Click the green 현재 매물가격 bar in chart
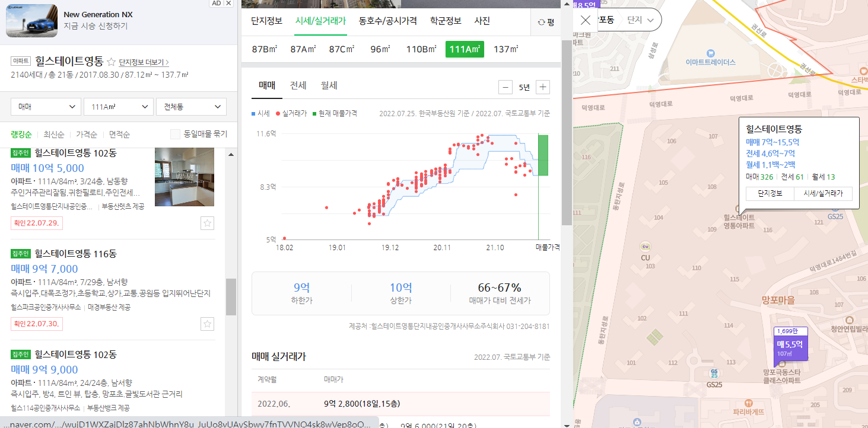Image resolution: width=868 pixels, height=428 pixels. [x=543, y=155]
